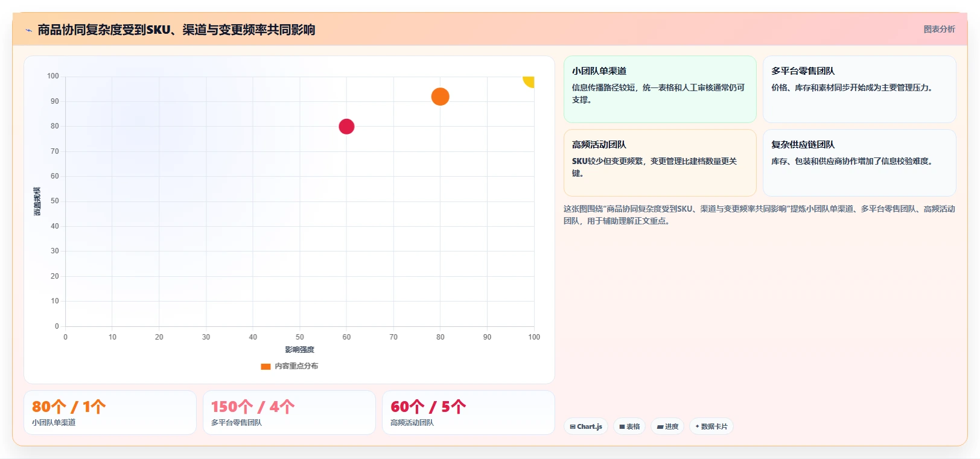
Task: Open the 复杂供应链团队 card
Action: 859,163
